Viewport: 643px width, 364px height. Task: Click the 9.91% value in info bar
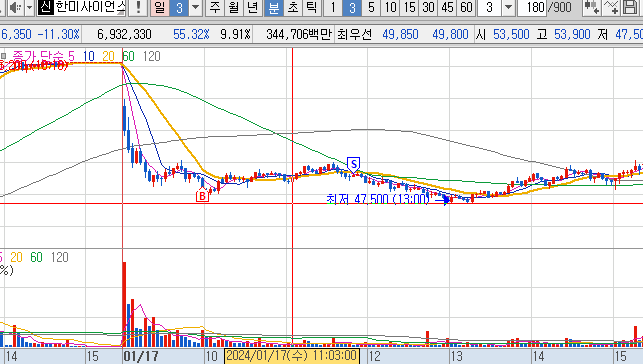pyautogui.click(x=235, y=34)
